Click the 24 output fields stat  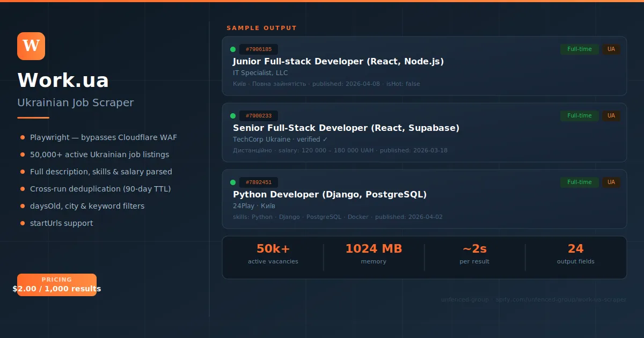pos(575,254)
